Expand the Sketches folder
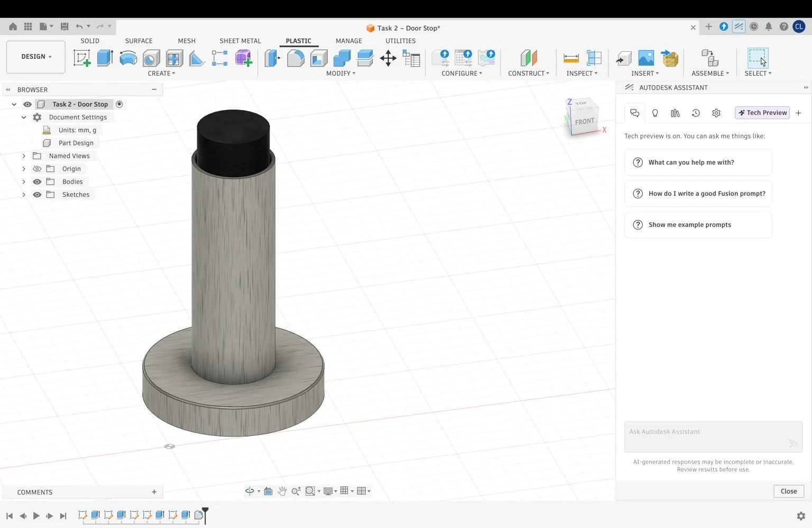The width and height of the screenshot is (812, 528). click(x=24, y=195)
